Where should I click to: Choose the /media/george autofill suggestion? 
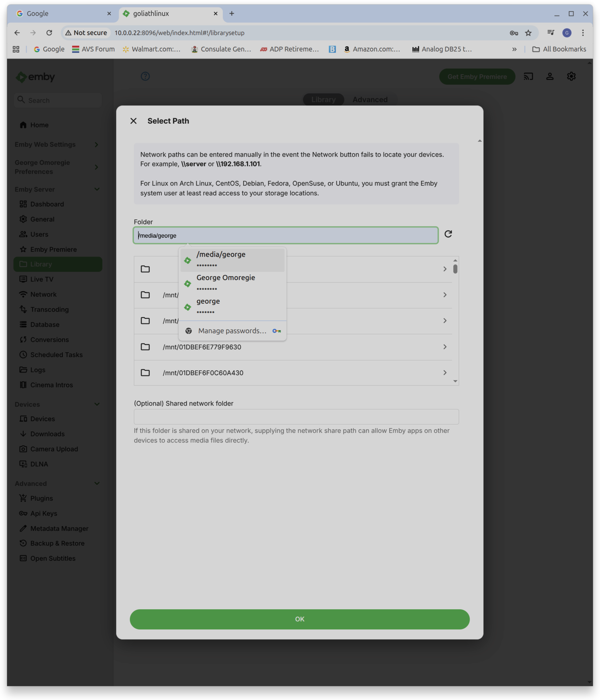click(232, 260)
